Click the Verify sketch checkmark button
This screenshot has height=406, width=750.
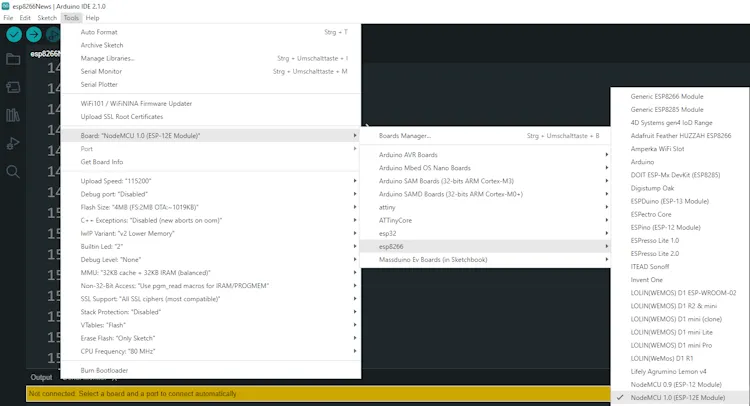coord(14,34)
